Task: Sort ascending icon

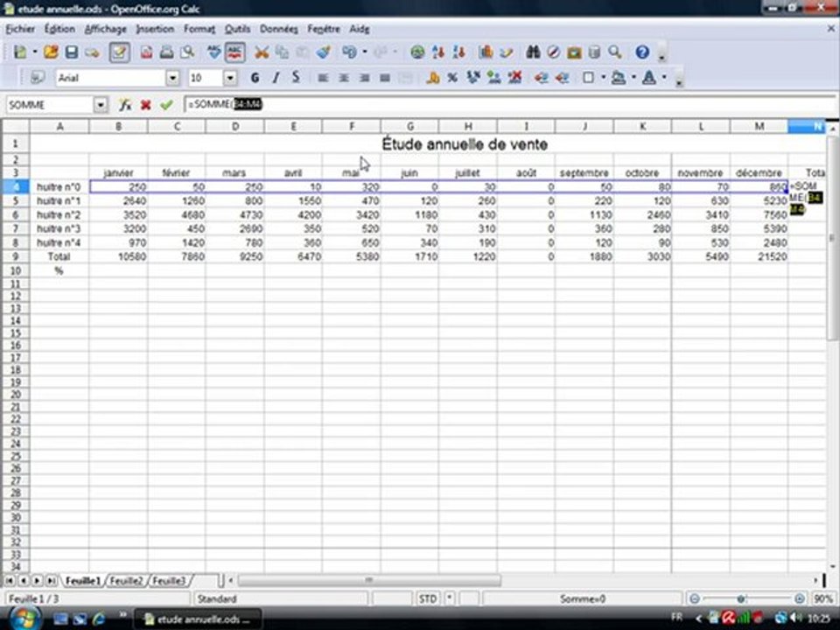Action: tap(438, 52)
